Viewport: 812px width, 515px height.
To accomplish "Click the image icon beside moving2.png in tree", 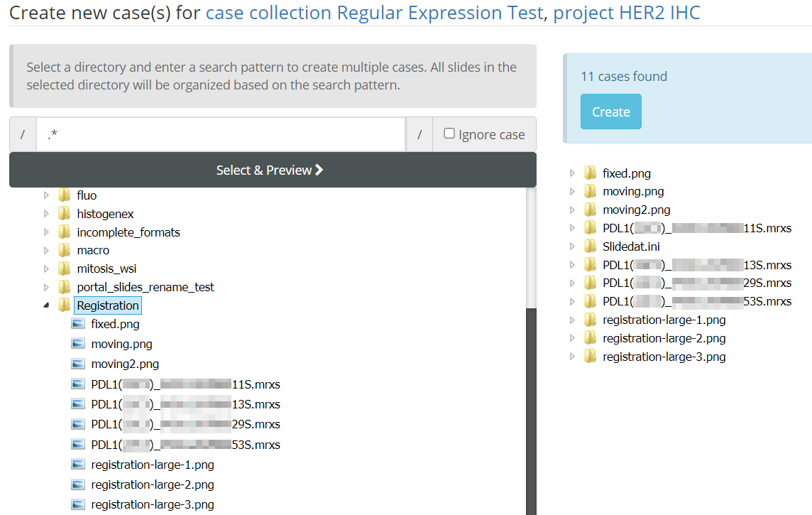I will tap(78, 364).
